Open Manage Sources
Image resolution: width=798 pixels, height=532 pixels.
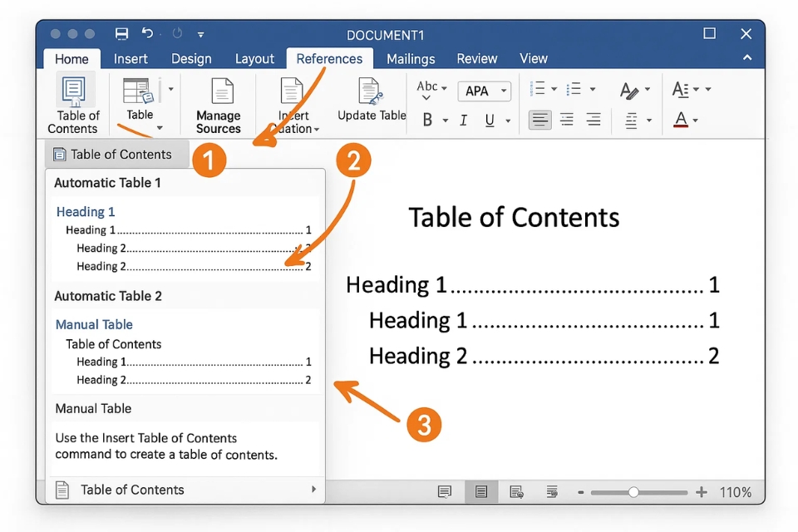(218, 101)
